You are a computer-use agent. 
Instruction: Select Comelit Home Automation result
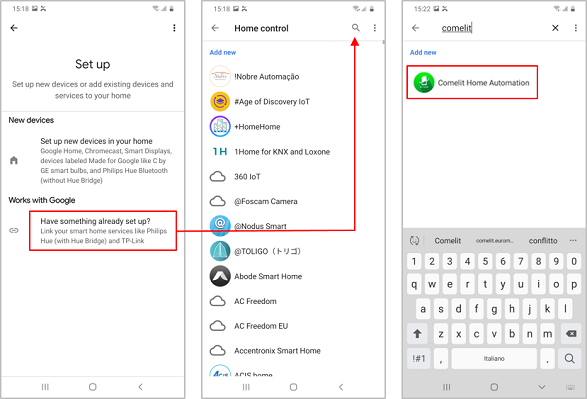coord(472,82)
